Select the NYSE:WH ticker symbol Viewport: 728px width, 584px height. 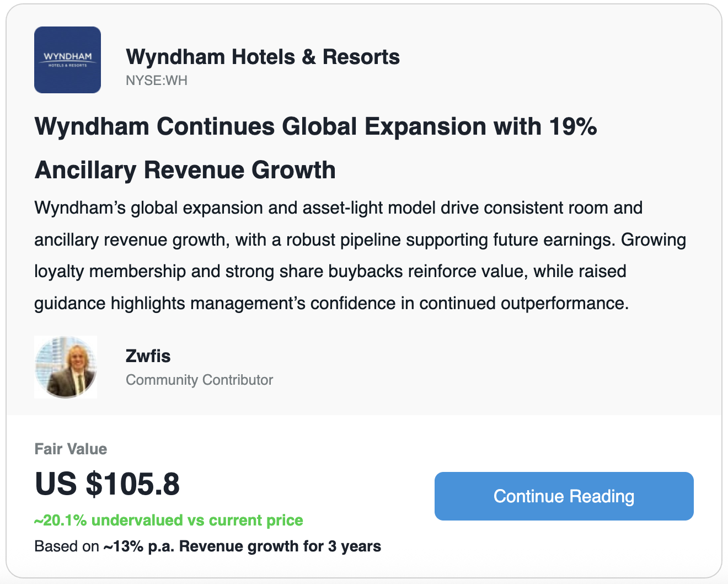[x=157, y=81]
